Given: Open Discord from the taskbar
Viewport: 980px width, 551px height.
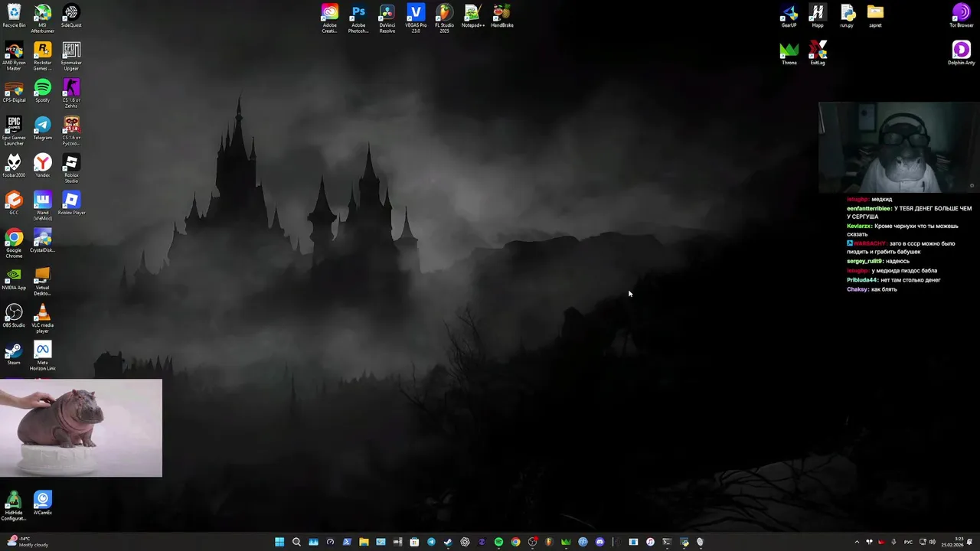Looking at the screenshot, I should pos(599,542).
